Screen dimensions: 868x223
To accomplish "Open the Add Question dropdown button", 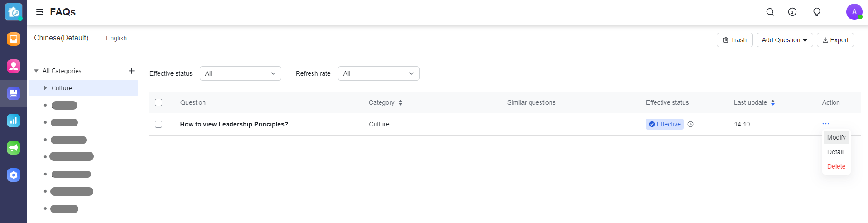I will [x=784, y=40].
